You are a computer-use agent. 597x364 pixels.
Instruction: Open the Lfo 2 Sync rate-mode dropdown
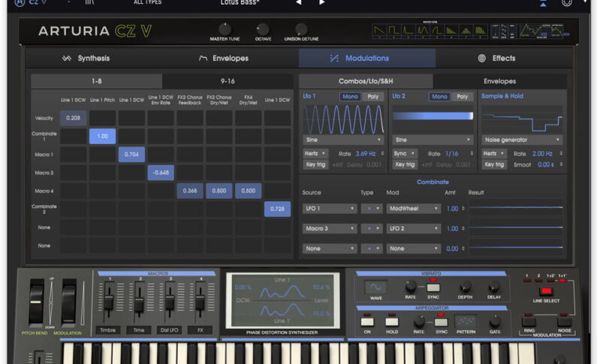[x=405, y=154]
